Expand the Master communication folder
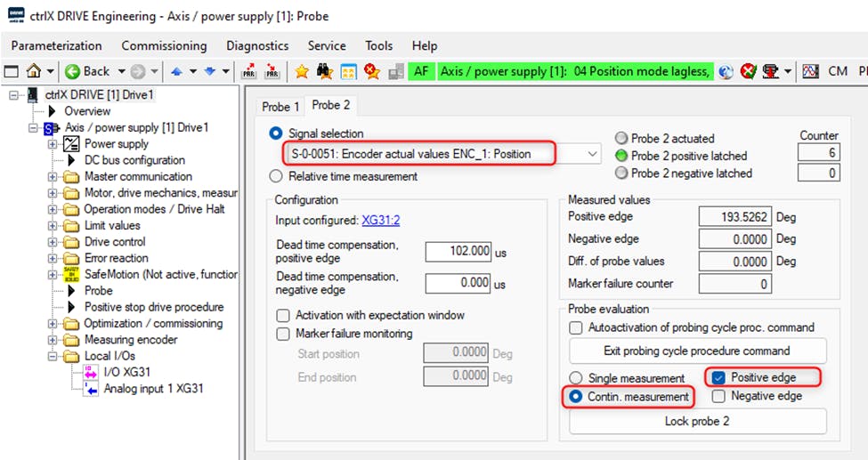This screenshot has width=868, height=460. pos(53,177)
